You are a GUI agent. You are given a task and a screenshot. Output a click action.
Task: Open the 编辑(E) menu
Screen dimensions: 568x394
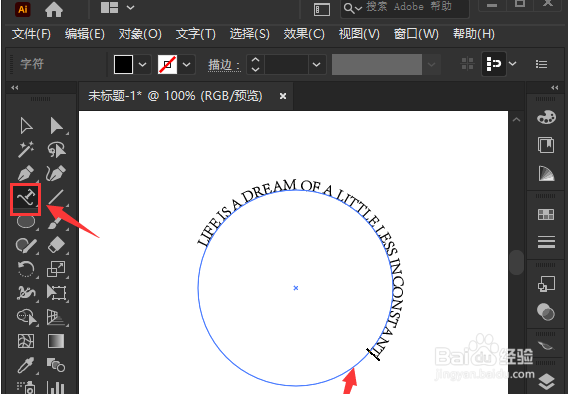click(85, 34)
